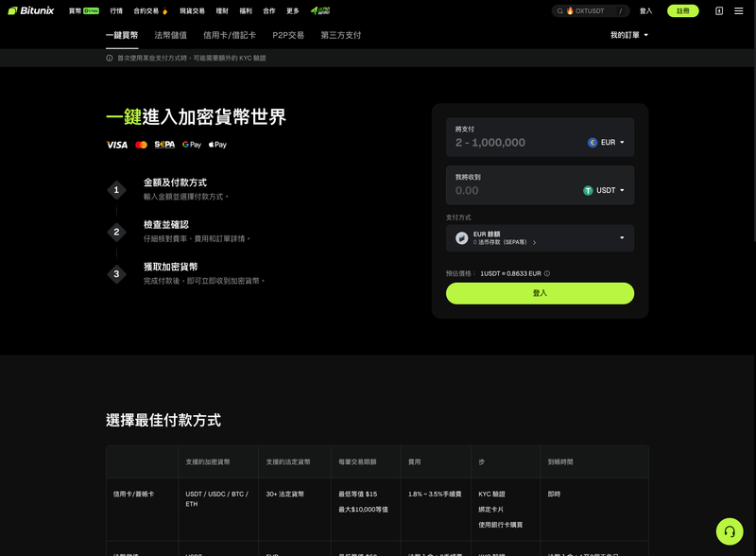Click the KYC 驗證 step text in table

coord(491,495)
